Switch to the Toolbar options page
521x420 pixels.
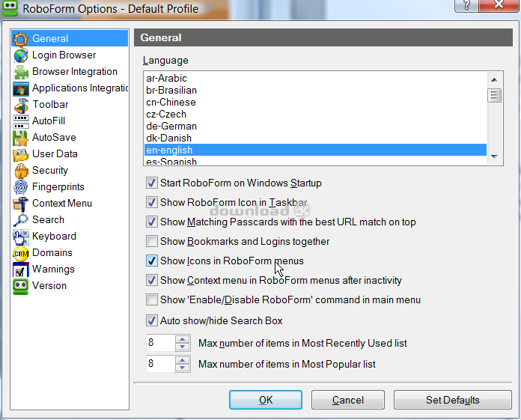[50, 105]
